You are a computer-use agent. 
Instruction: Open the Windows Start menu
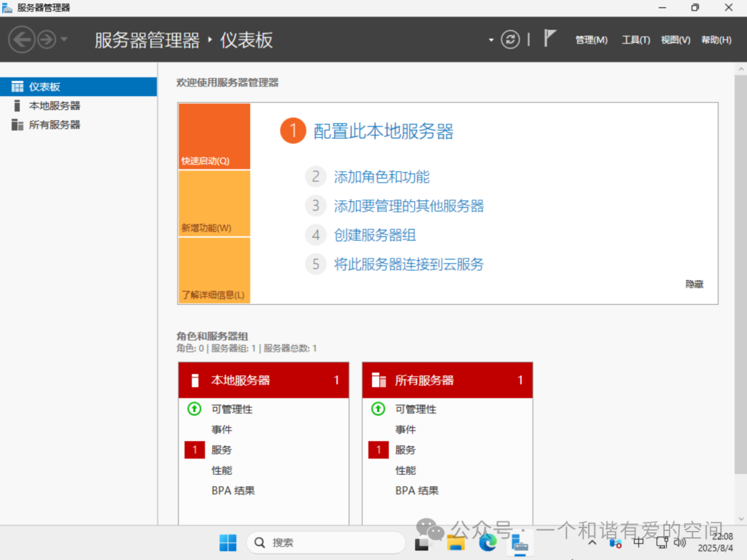pos(228,543)
